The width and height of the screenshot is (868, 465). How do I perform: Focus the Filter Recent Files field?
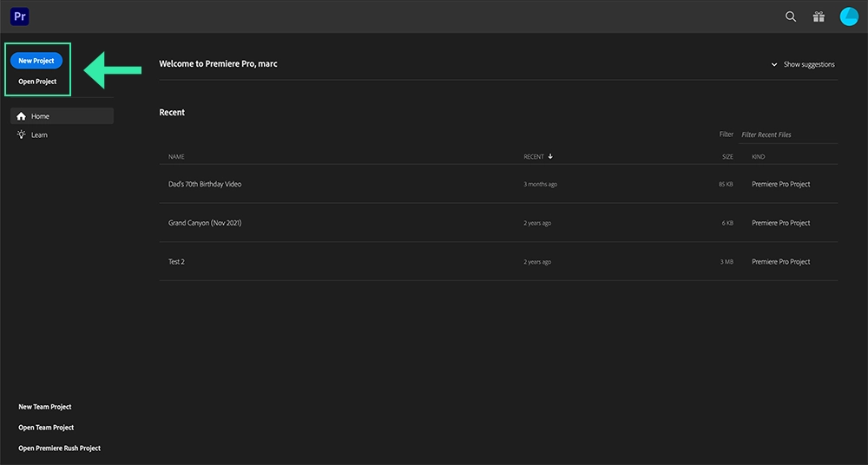pyautogui.click(x=788, y=134)
